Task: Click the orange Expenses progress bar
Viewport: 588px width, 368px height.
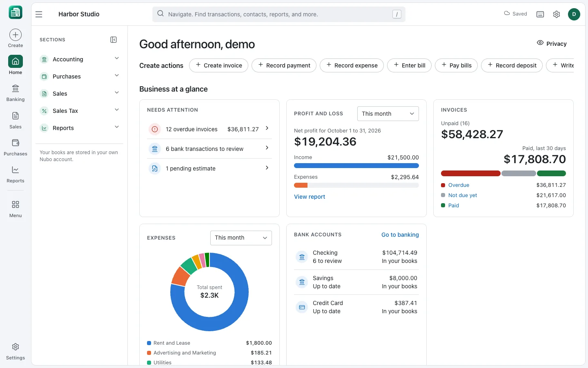Action: 301,185
